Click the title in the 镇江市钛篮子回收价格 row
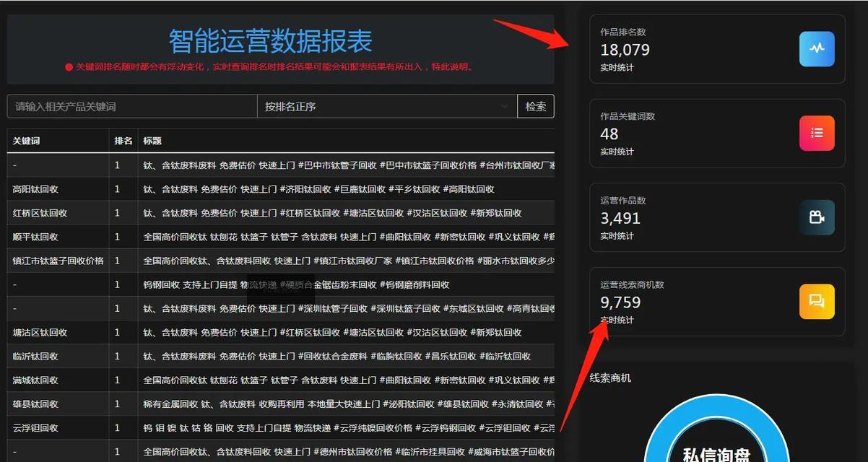Screen dimensions: 868x462 point(349,261)
